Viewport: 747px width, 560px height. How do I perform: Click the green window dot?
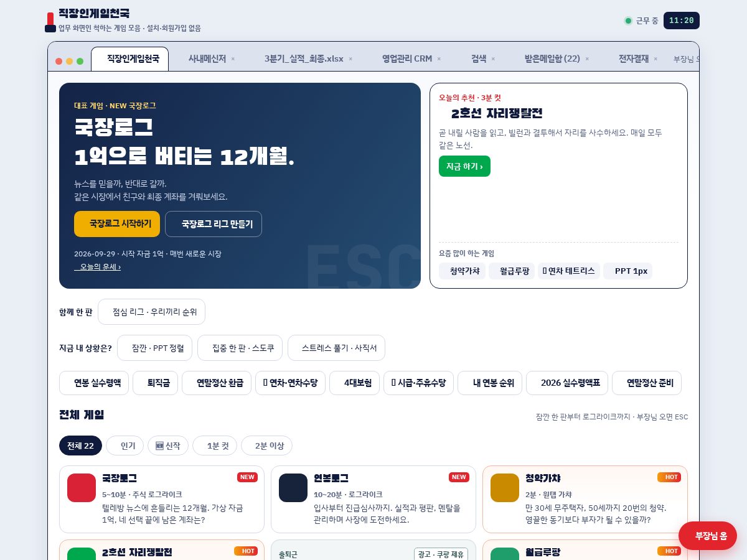[80, 61]
